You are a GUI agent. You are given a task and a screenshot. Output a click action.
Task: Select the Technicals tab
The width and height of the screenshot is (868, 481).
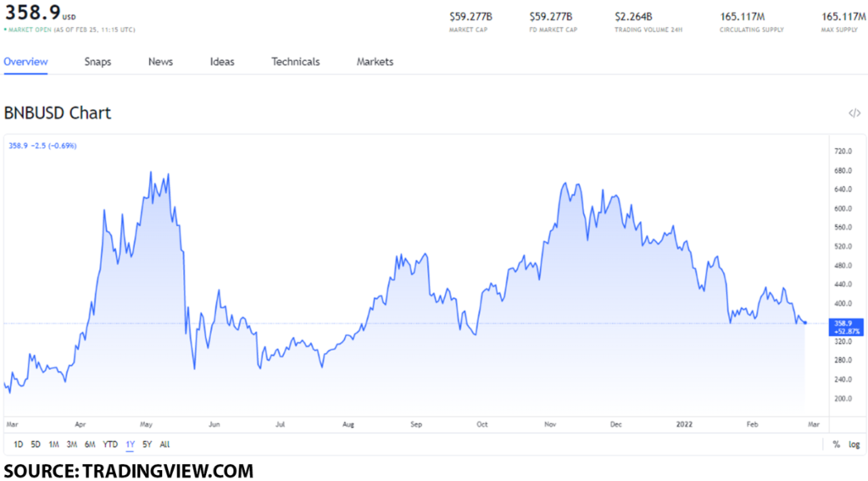(296, 62)
